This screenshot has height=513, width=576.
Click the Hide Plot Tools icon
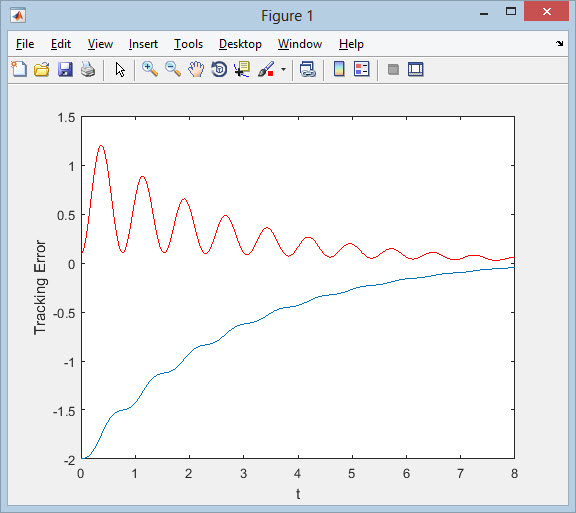click(393, 69)
